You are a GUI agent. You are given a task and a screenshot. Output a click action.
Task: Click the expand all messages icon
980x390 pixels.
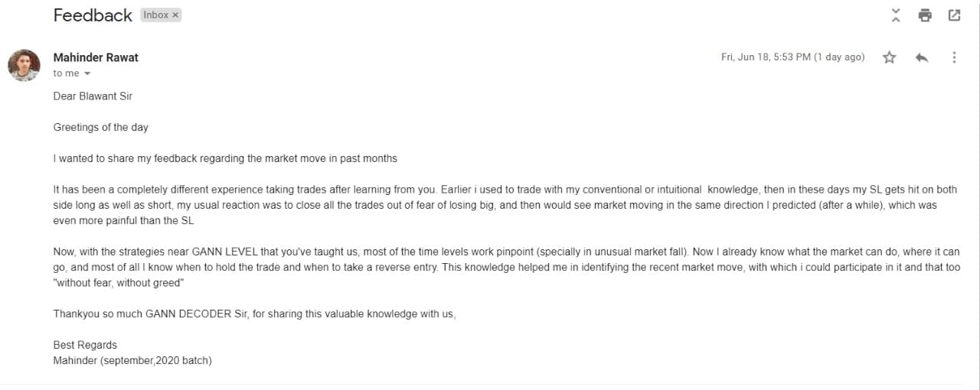tap(896, 15)
